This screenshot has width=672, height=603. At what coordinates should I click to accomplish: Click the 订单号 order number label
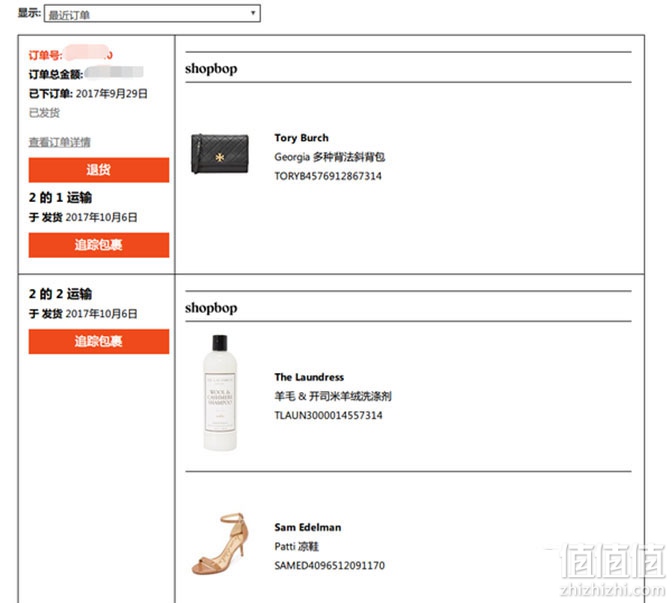click(x=45, y=55)
